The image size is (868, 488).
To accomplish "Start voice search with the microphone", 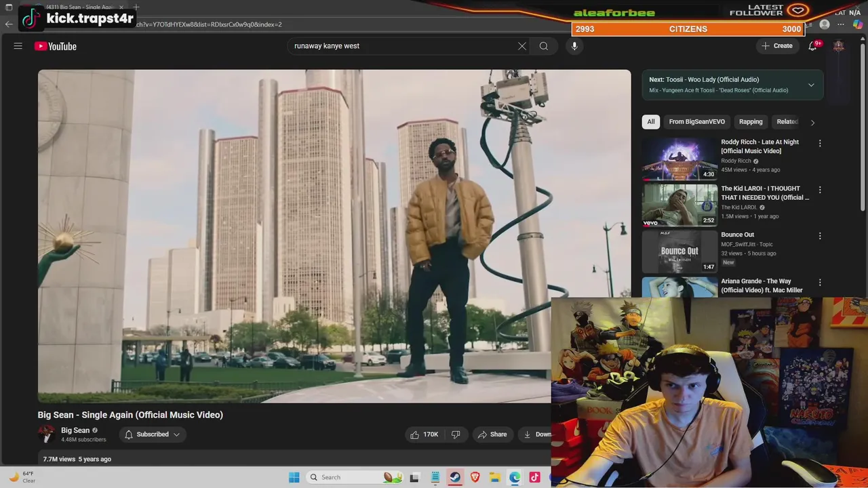I will [x=574, y=46].
